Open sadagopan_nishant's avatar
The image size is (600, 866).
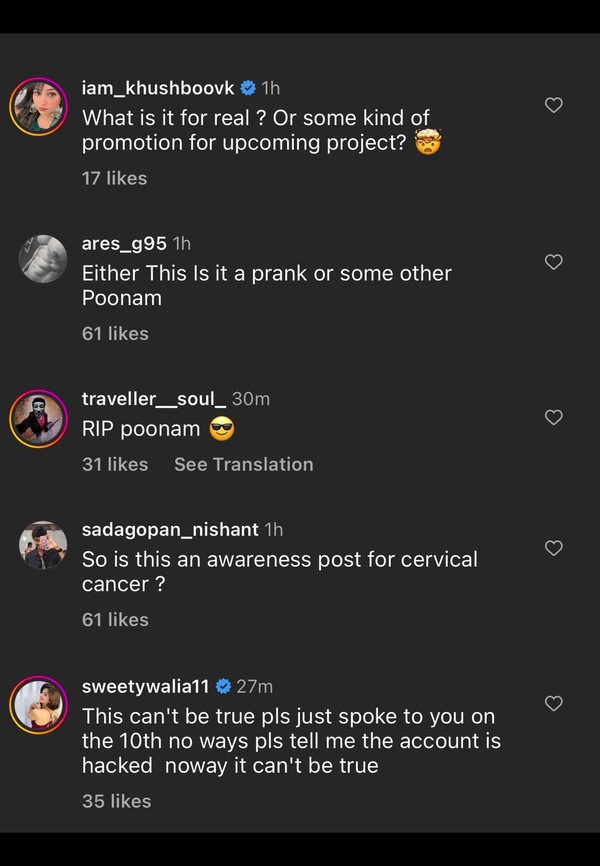(x=43, y=546)
